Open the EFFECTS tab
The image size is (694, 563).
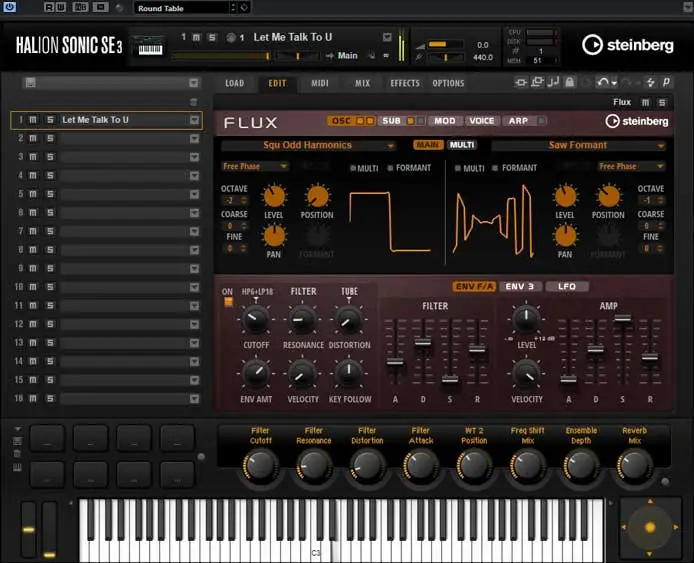pyautogui.click(x=405, y=83)
